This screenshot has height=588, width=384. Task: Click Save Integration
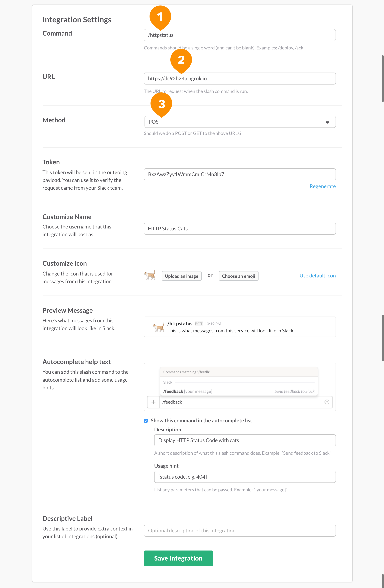tap(178, 558)
